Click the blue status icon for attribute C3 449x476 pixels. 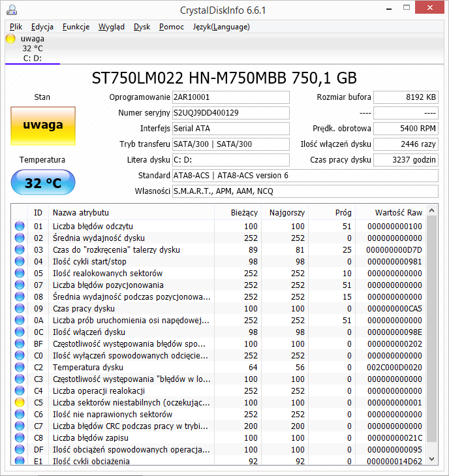[20, 379]
